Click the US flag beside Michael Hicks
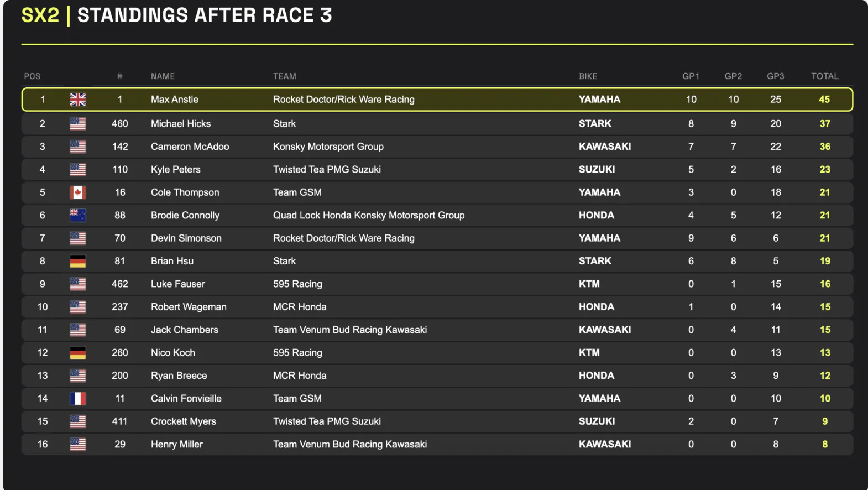 point(77,124)
